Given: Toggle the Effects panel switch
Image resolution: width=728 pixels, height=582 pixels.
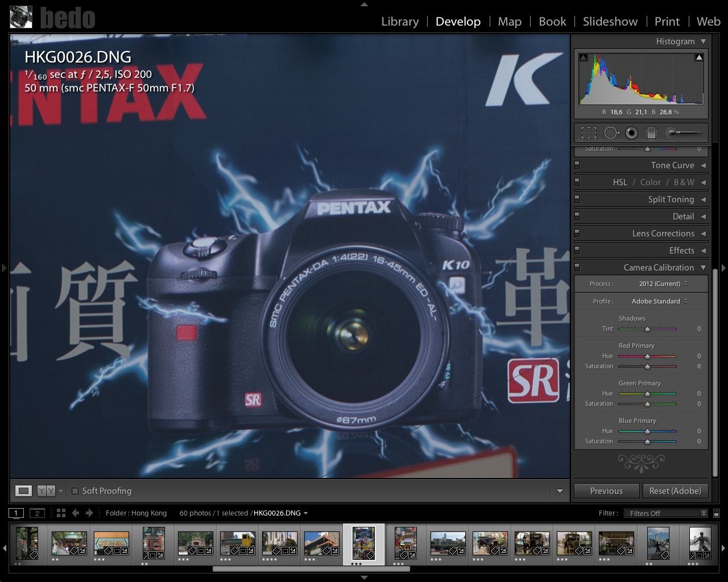Looking at the screenshot, I should coord(577,250).
